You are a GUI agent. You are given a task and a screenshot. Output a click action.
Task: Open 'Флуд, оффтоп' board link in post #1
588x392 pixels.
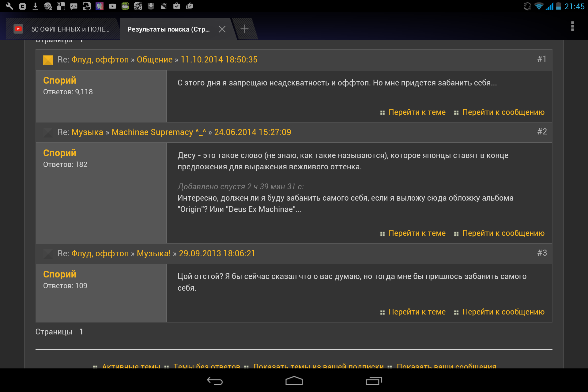[x=100, y=60]
